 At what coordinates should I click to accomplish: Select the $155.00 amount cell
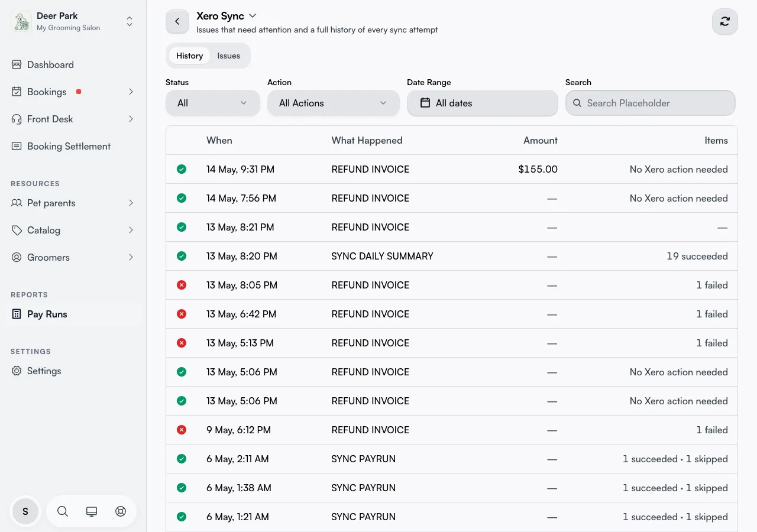click(x=538, y=169)
